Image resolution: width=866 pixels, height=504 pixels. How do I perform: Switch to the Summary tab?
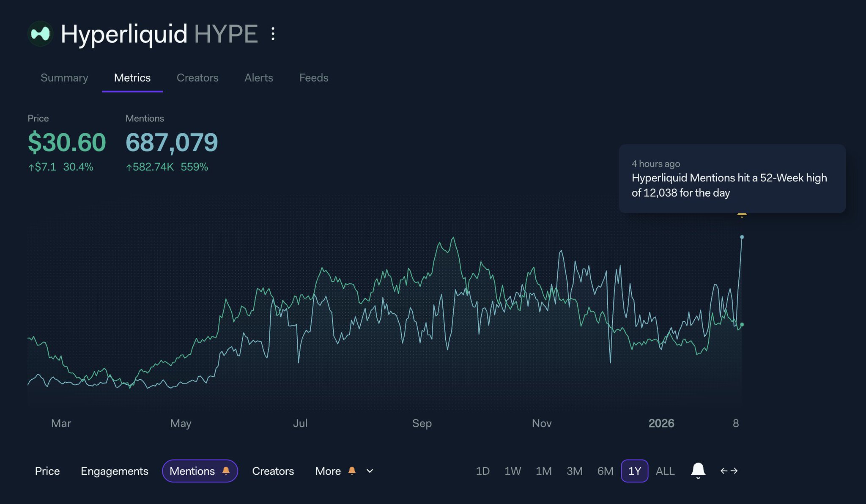click(64, 78)
